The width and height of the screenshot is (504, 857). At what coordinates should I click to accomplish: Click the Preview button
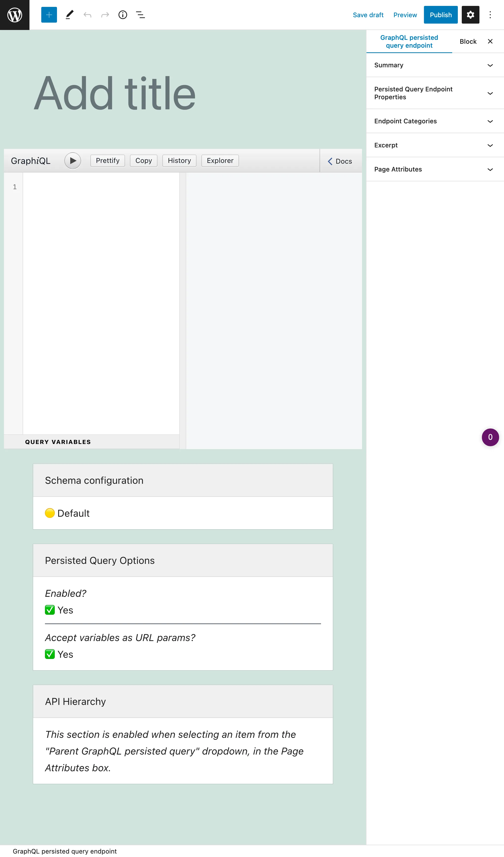pyautogui.click(x=405, y=14)
